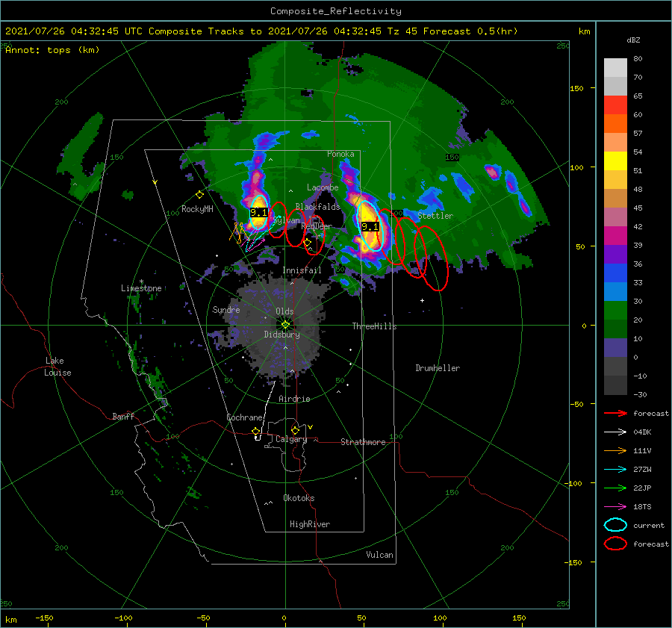Click the Ponoka city label
This screenshot has width=672, height=628.
click(x=340, y=154)
